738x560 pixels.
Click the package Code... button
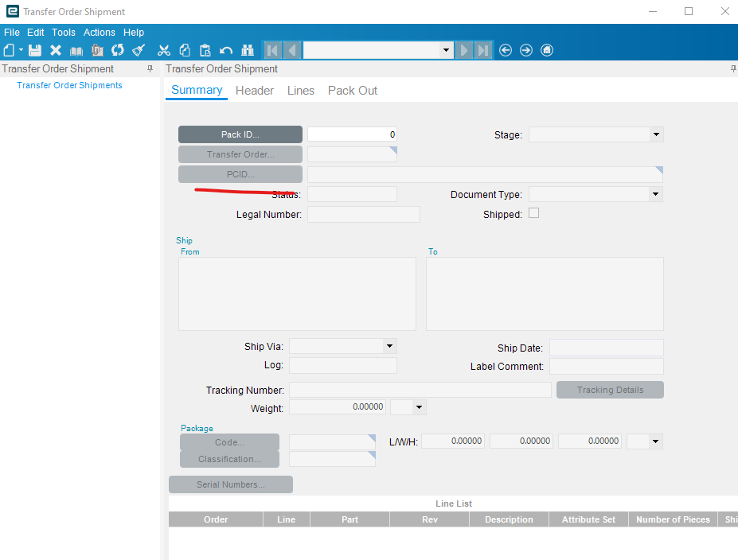(230, 442)
